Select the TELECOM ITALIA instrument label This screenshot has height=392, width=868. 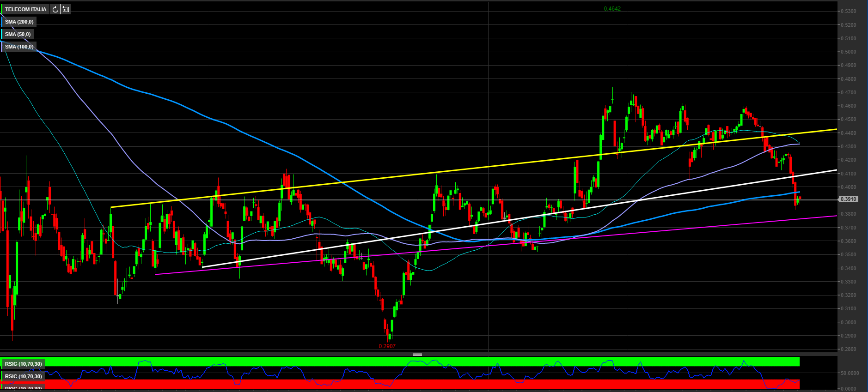pos(25,9)
